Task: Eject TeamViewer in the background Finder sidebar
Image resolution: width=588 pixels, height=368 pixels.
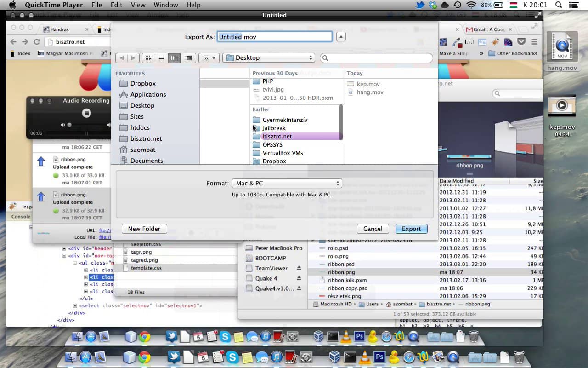Action: tap(299, 268)
